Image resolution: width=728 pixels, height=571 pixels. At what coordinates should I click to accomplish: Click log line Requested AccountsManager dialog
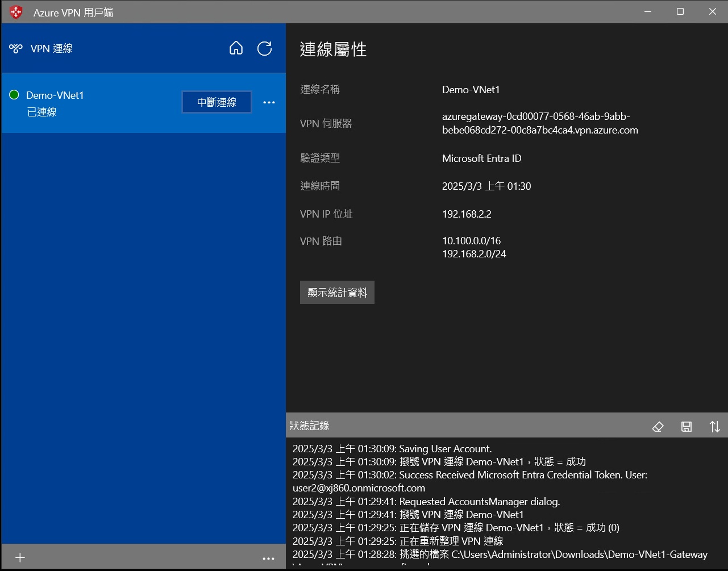[x=426, y=502]
